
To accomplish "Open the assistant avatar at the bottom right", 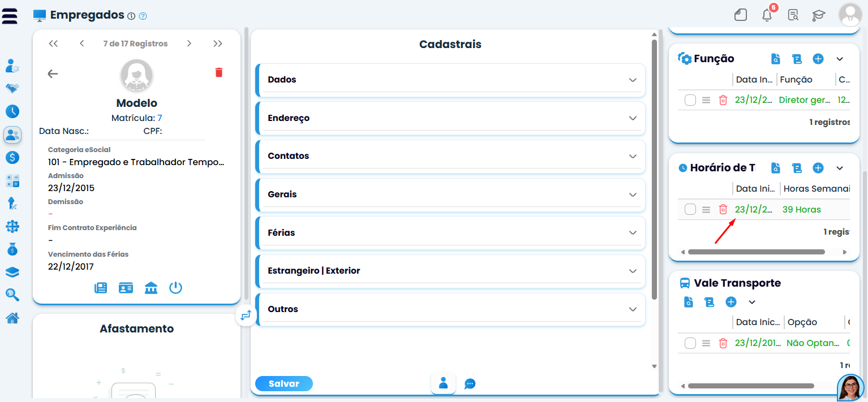I will 851,388.
